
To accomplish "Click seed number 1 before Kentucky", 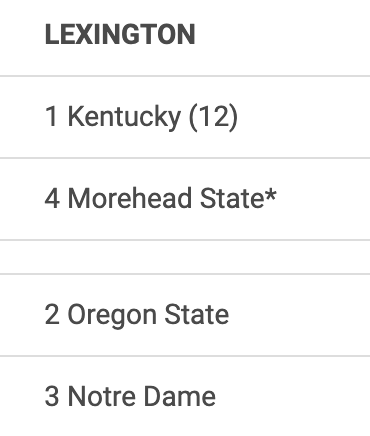I will tap(52, 116).
